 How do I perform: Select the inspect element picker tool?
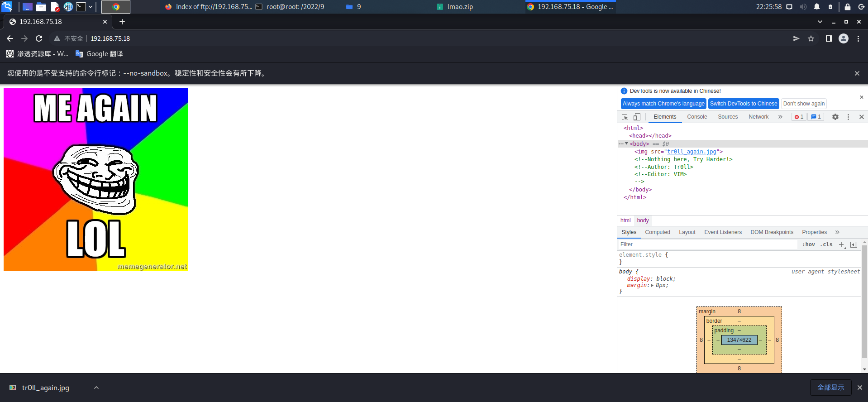coord(625,117)
